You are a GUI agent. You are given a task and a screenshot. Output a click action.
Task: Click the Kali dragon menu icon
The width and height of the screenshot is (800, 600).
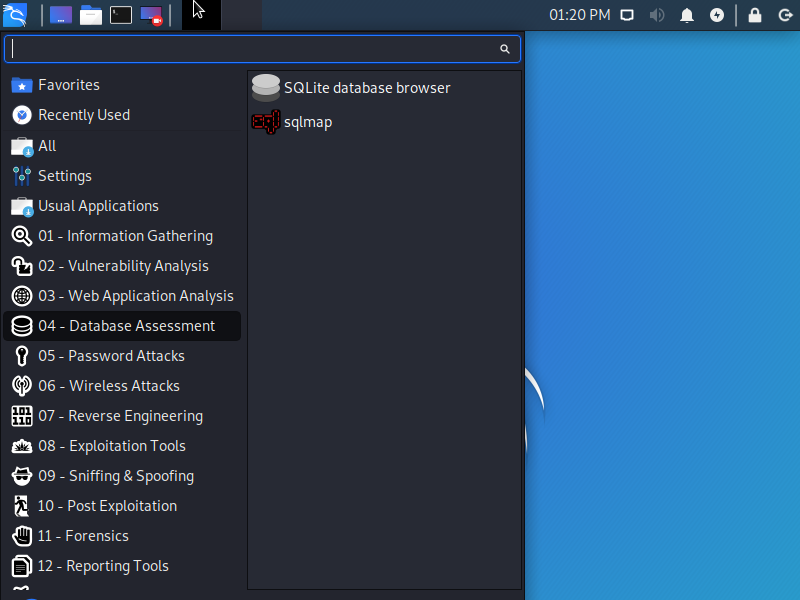coord(16,15)
